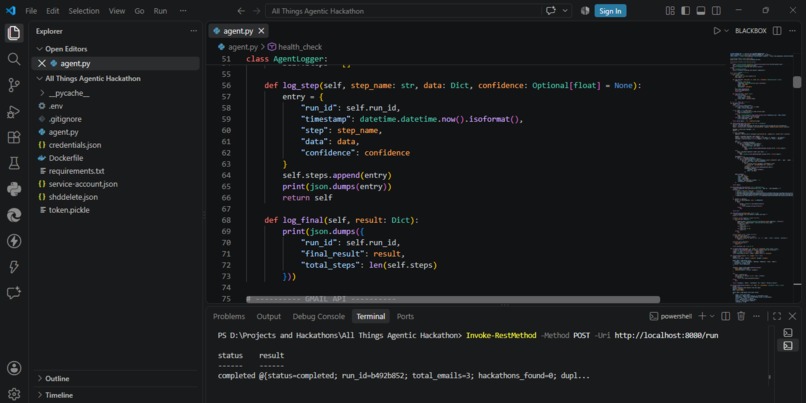Open the editor More Actions ellipsis

[792, 31]
